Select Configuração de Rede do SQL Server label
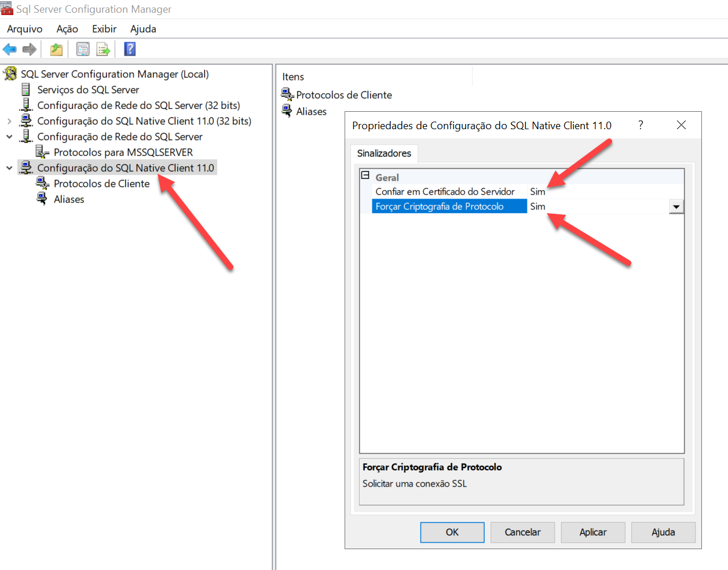Screen dimensions: 728x570 120,137
